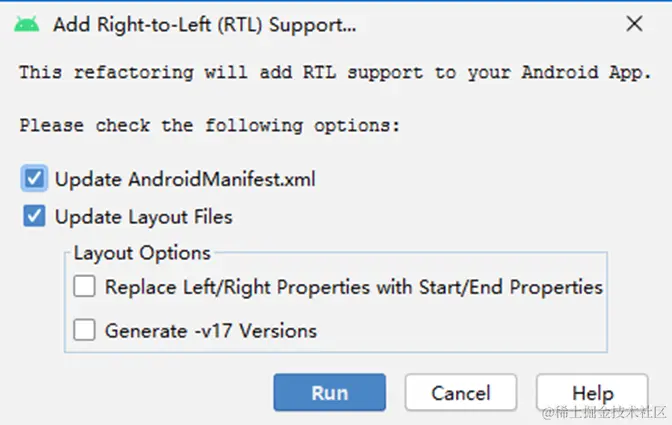Click the "Replace Left/Right Properties with Start/End Properties" label
The width and height of the screenshot is (672, 425).
point(353,287)
